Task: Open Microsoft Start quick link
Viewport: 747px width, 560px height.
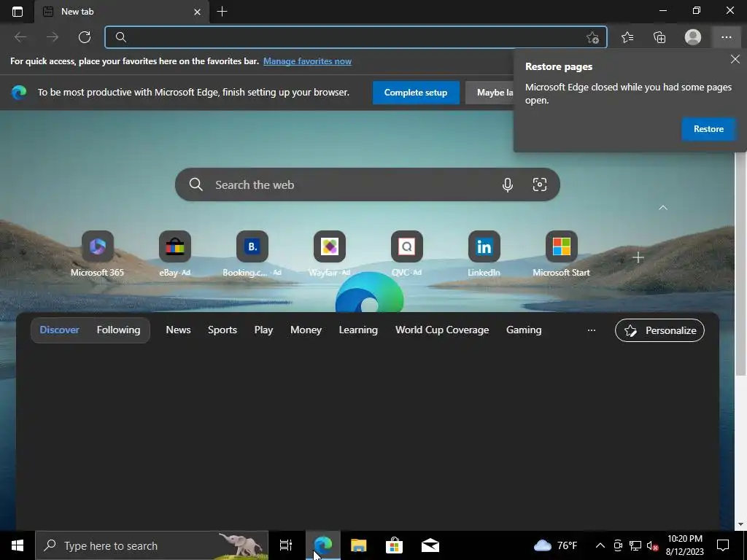Action: point(561,254)
